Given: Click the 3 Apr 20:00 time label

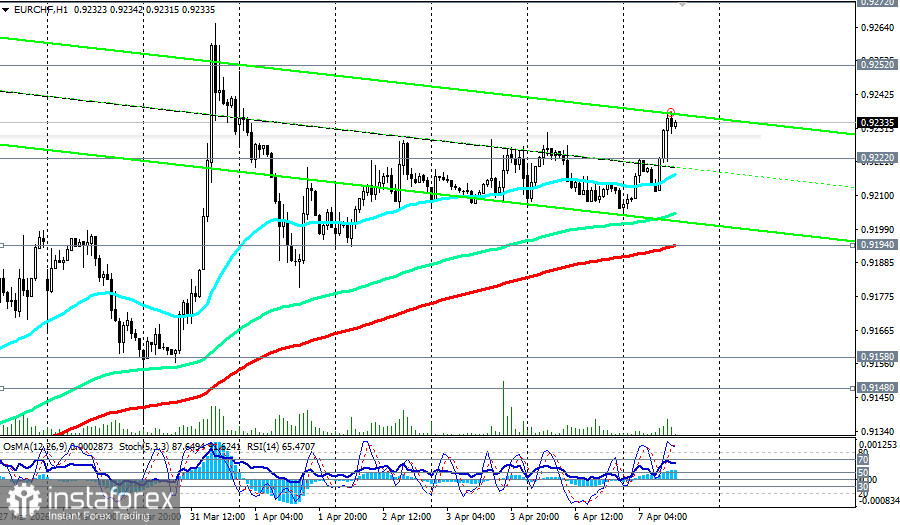Looking at the screenshot, I should (x=535, y=516).
